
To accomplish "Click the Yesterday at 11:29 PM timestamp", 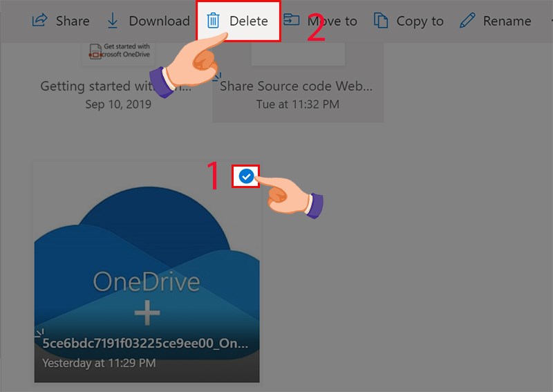I will [99, 363].
